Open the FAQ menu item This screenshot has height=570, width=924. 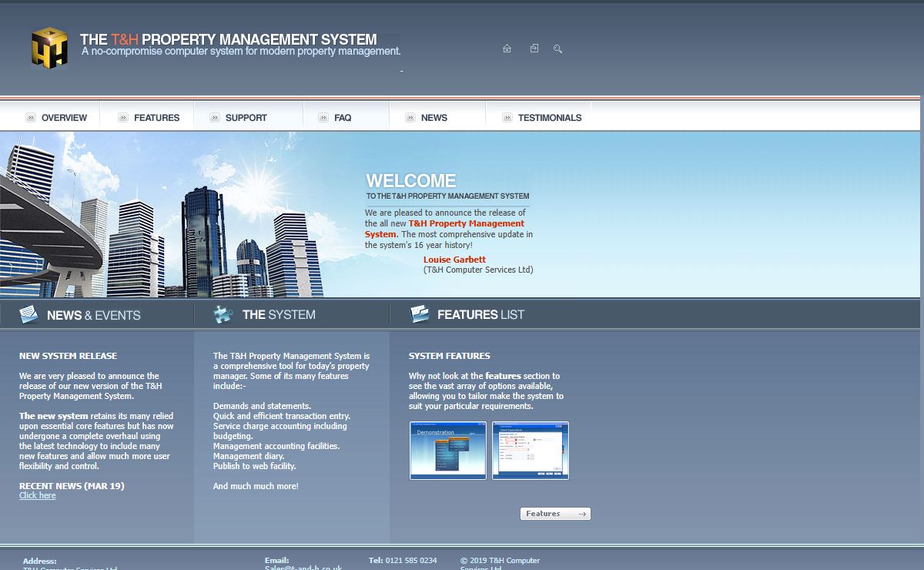click(x=343, y=118)
